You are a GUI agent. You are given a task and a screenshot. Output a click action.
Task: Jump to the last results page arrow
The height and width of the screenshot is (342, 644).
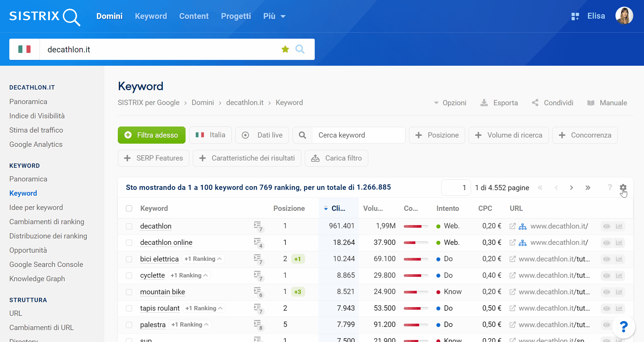[588, 188]
